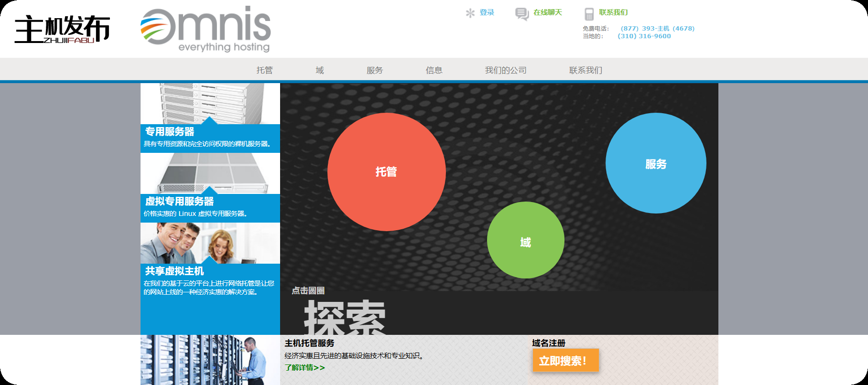868x385 pixels.
Task: Click the green 域 circle
Action: (x=526, y=240)
